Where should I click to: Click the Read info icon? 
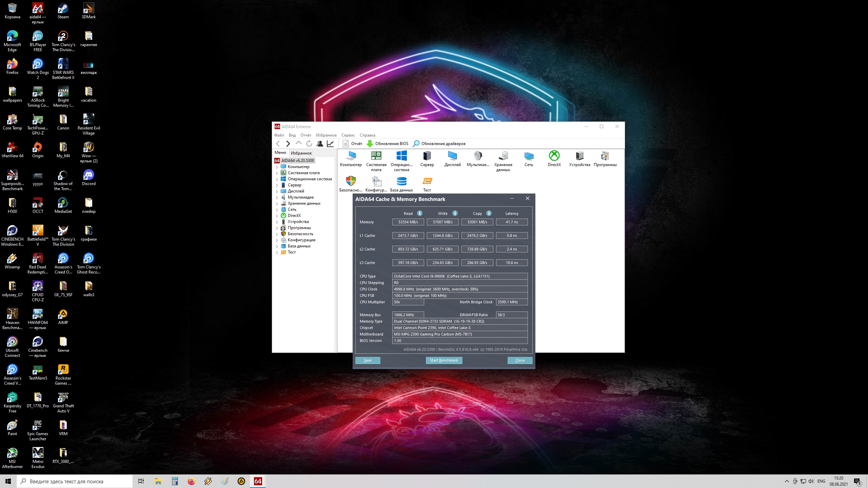420,213
